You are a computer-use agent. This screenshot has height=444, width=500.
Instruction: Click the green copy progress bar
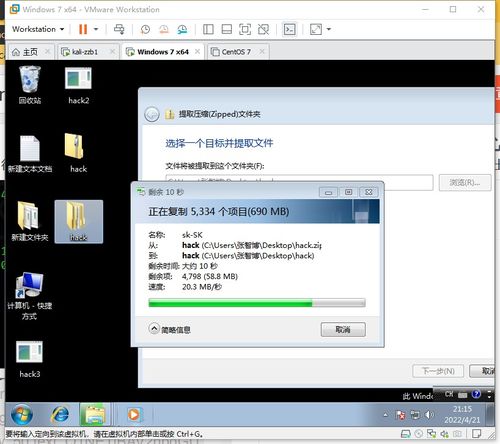click(257, 303)
